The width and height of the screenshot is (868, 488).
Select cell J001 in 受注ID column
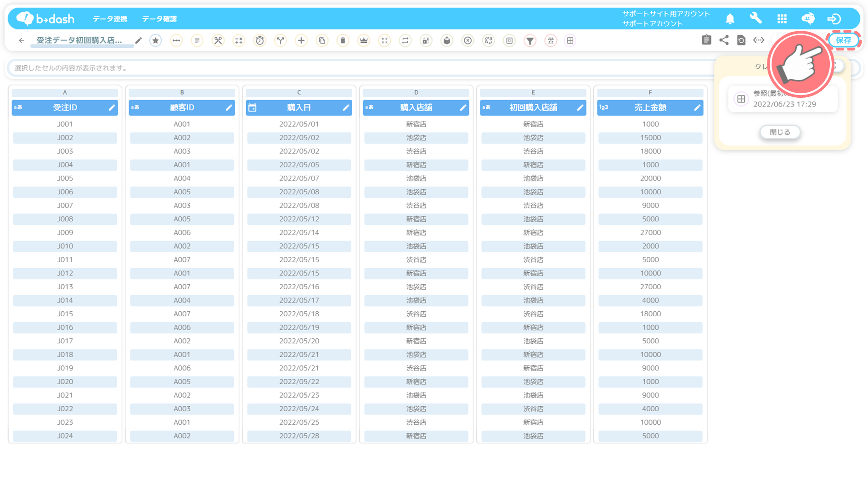(65, 124)
